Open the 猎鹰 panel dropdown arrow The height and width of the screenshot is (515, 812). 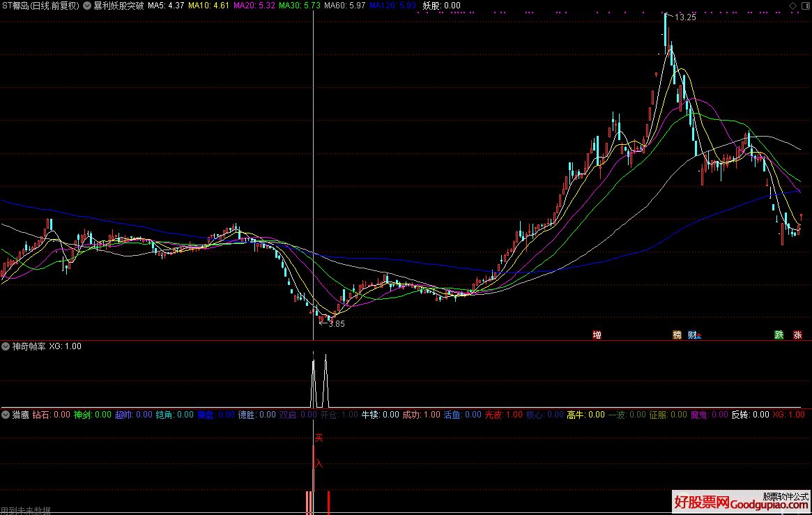(6, 415)
